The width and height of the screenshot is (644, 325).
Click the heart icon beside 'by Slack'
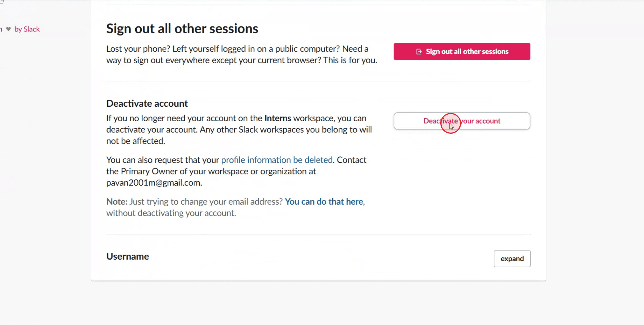coord(8,29)
